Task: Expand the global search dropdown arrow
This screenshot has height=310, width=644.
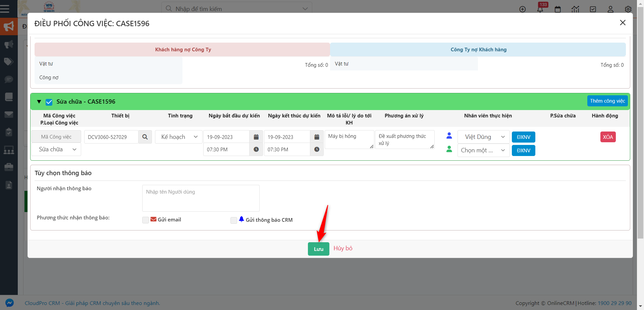Action: point(305,9)
